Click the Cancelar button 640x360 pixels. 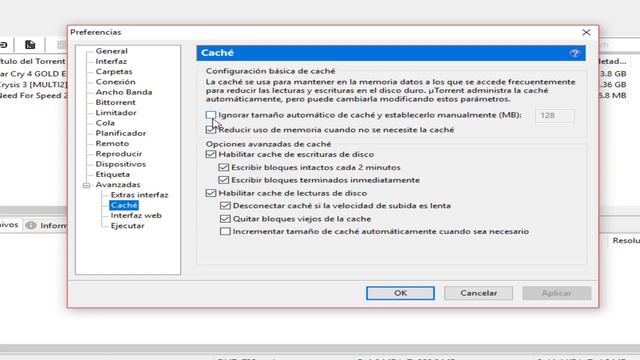click(478, 293)
